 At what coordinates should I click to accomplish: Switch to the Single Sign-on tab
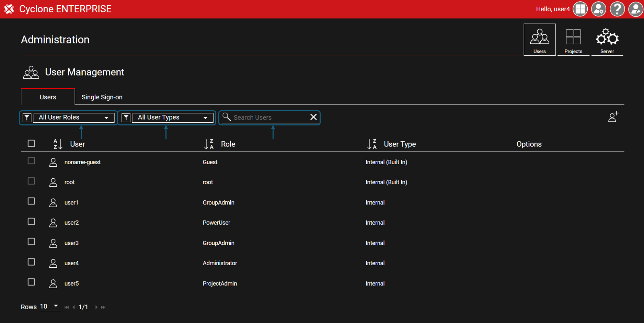tap(102, 97)
